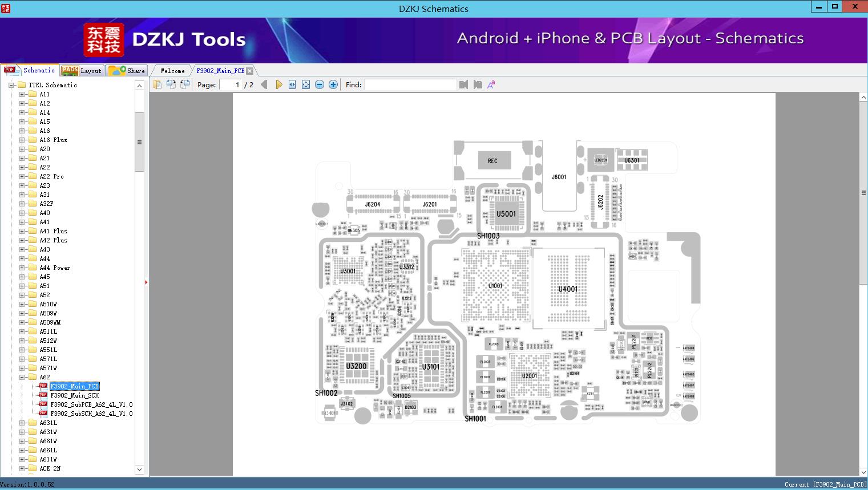Click the U4001 chip on the PCB
This screenshot has height=490, width=868.
pos(568,289)
